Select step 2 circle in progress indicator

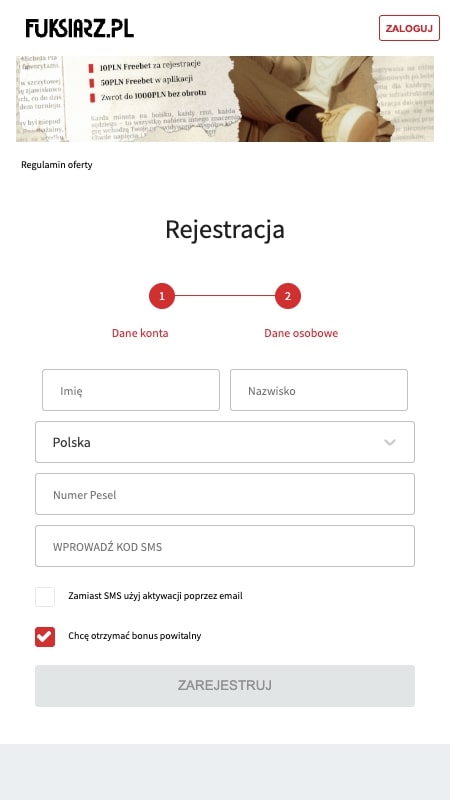coord(288,296)
